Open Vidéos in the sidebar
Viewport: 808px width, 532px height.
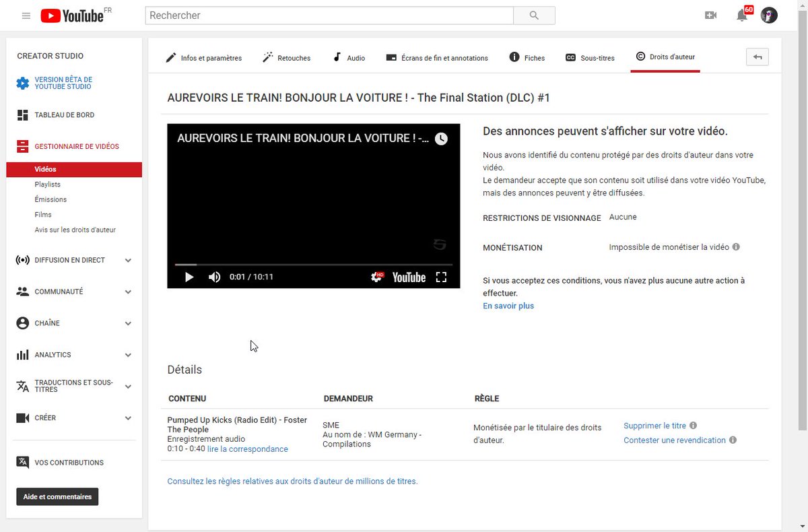74,170
